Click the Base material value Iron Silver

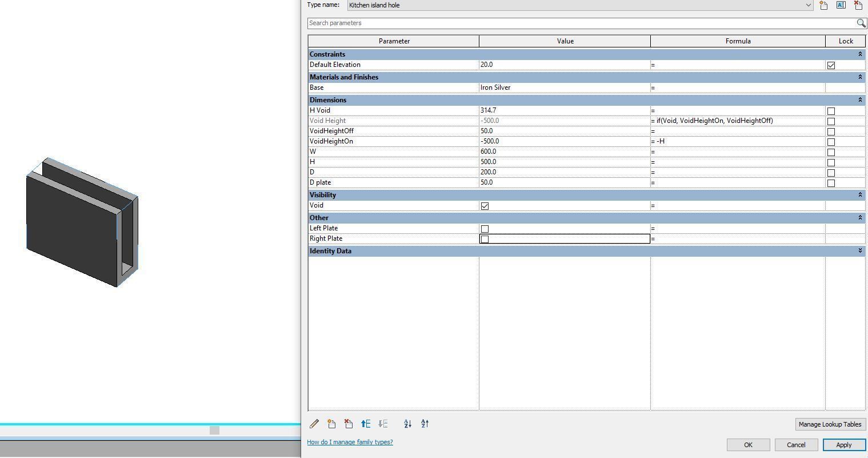coord(565,87)
